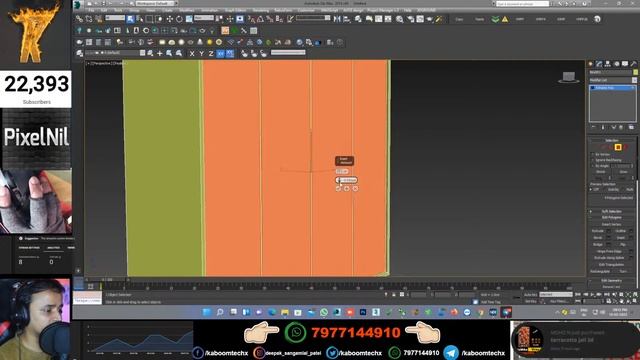640x360 pixels.
Task: Select the Select and Link tool
Action: 79,19
